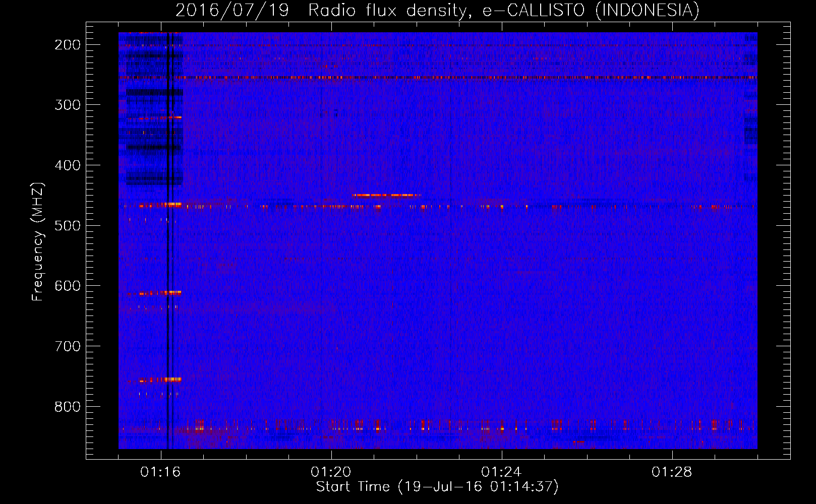Select the 400 frequency tick label

click(x=68, y=165)
